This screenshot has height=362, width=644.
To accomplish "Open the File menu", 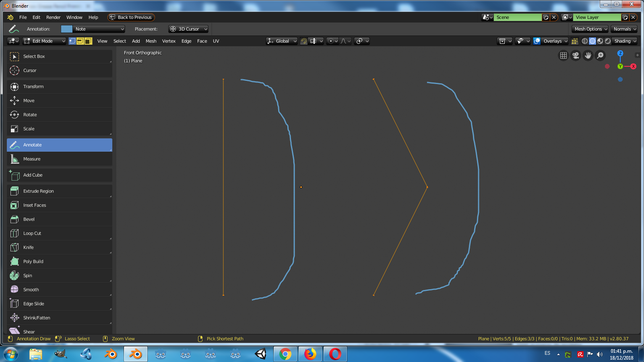I will (x=23, y=17).
